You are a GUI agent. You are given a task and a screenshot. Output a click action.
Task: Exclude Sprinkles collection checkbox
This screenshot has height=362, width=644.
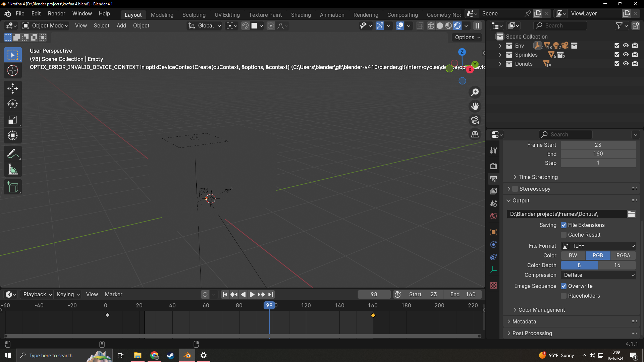coord(617,55)
